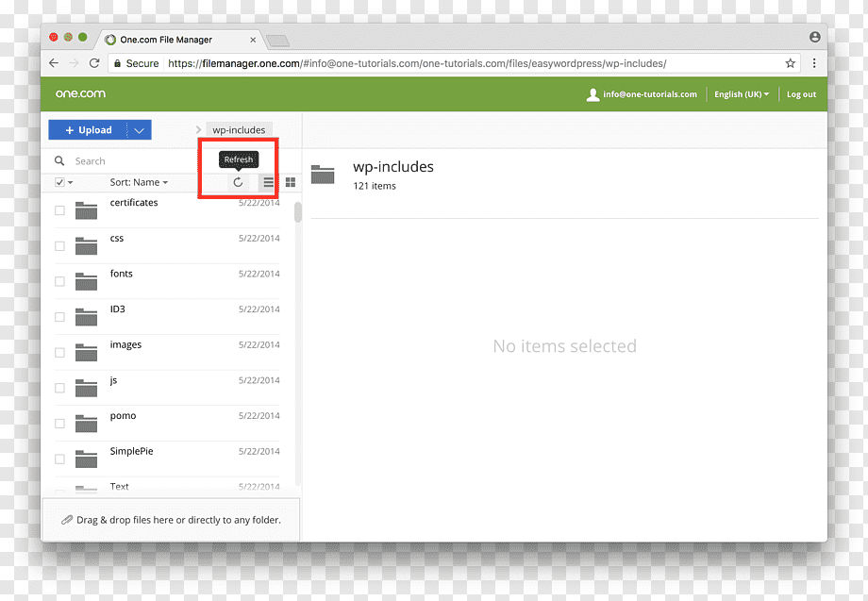
Task: Click browser back arrow
Action: coord(54,63)
